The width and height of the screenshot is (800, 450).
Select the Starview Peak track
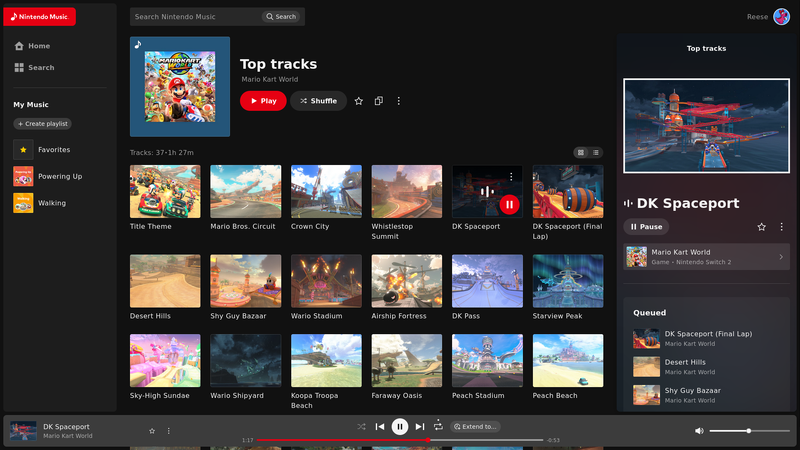click(568, 281)
